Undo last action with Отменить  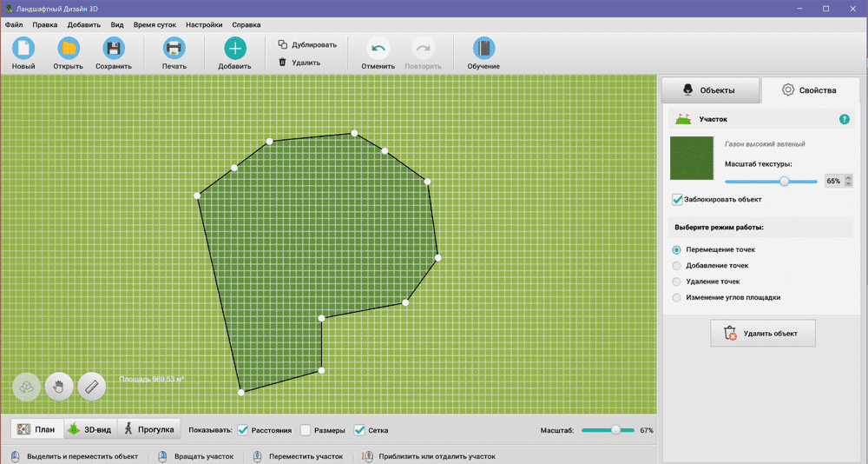click(x=378, y=50)
